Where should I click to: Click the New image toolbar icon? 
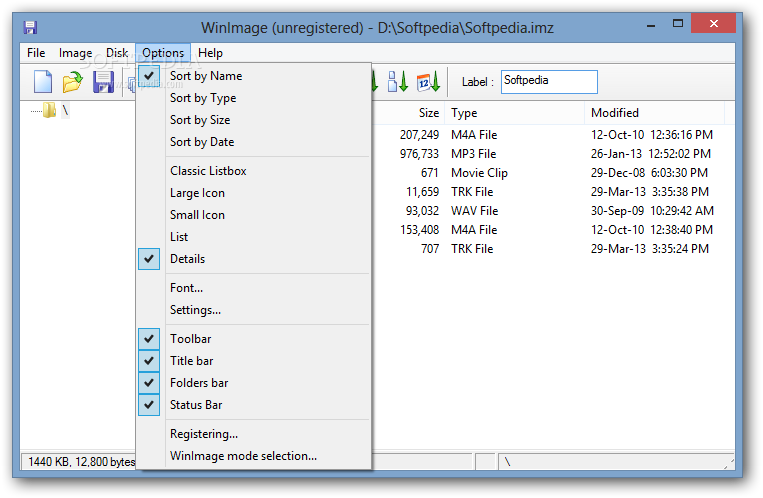[43, 81]
